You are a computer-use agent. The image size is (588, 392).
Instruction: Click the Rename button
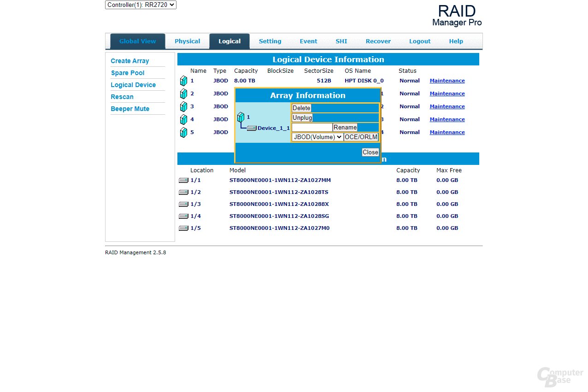pos(345,127)
